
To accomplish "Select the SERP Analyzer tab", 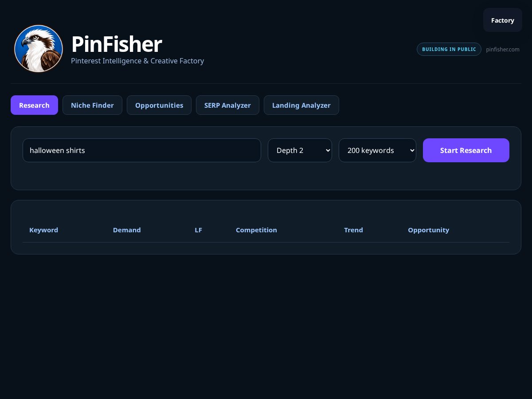I will click(227, 105).
